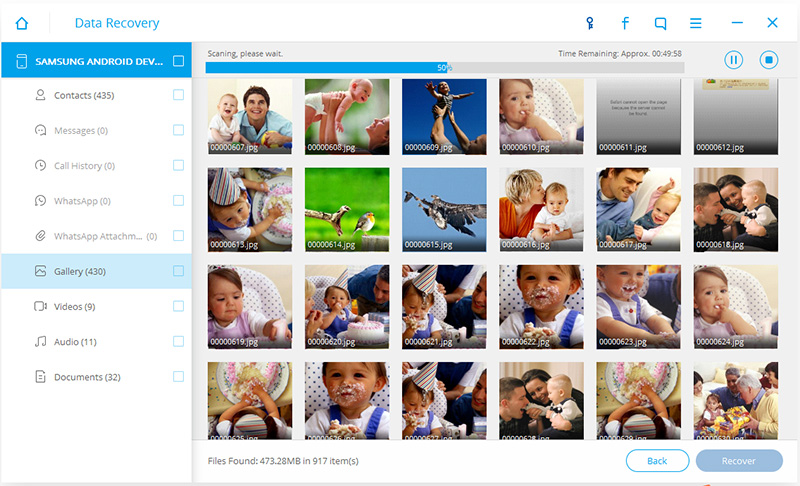This screenshot has width=800, height=486.
Task: Tick the Gallery (430) checkbox
Action: tap(178, 271)
